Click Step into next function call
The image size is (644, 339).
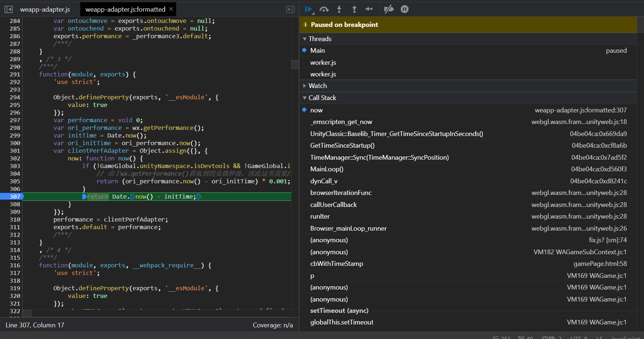339,9
